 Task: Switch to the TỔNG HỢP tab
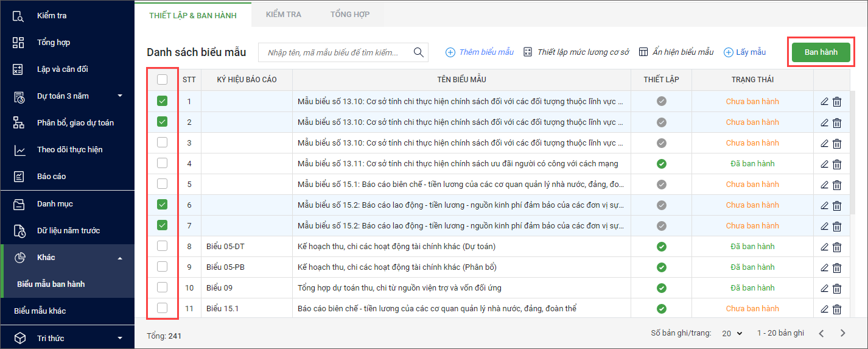click(x=349, y=14)
